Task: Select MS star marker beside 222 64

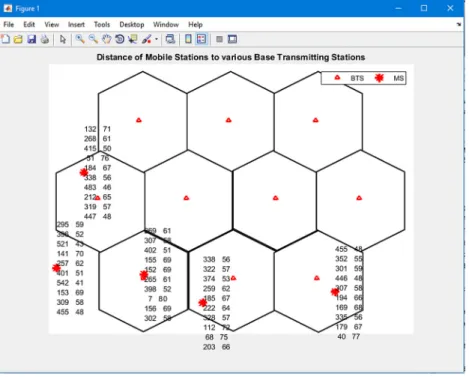Action: (202, 303)
